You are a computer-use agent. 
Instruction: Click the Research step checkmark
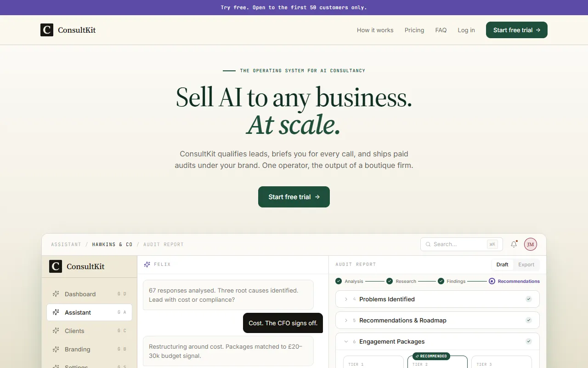[390, 281]
